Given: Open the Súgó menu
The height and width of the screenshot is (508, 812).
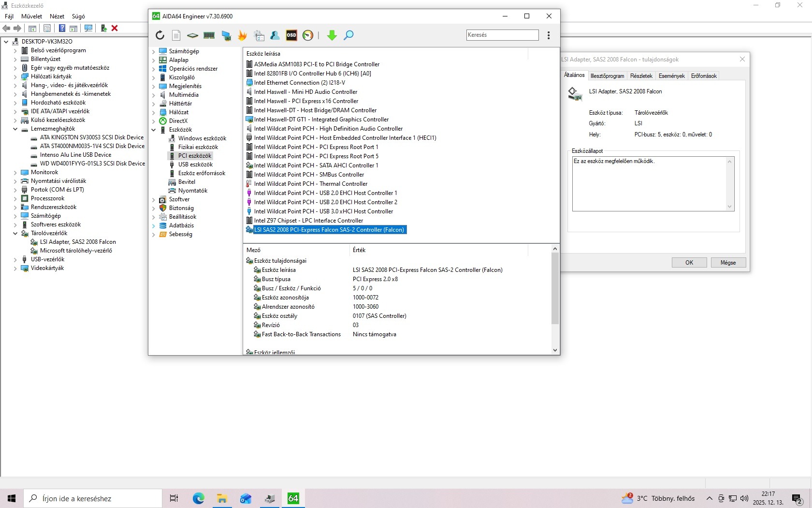Looking at the screenshot, I should pos(78,16).
